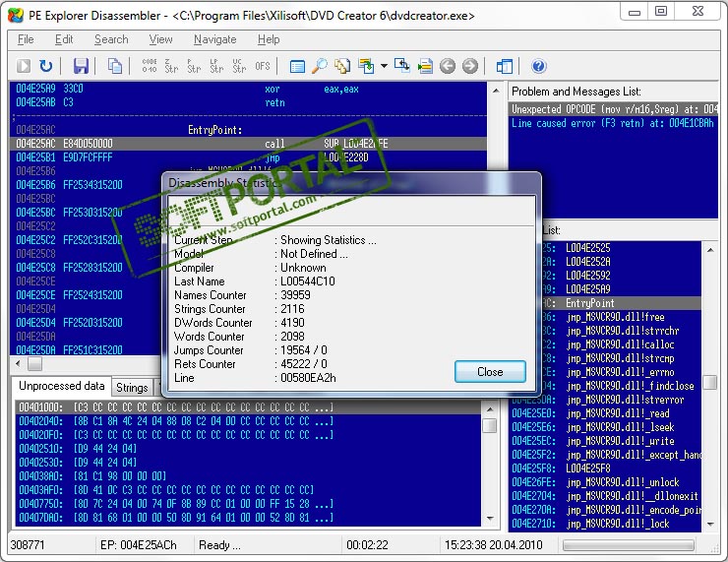
Task: Click the names list scrollbar thumb
Action: 710,382
